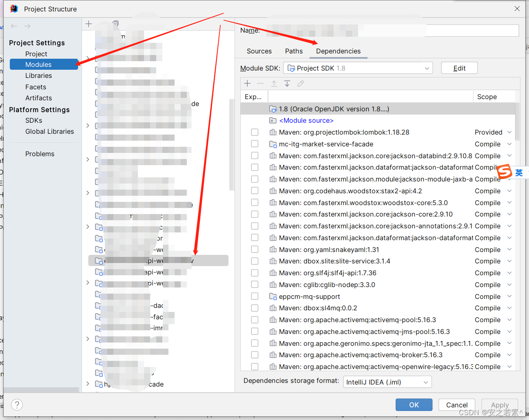Screen dimensions: 529x420
Task: Switch to the Sources tab
Action: (259, 51)
